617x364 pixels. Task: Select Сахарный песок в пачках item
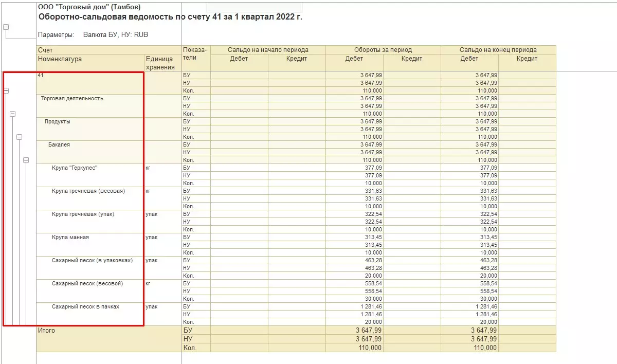tap(85, 306)
